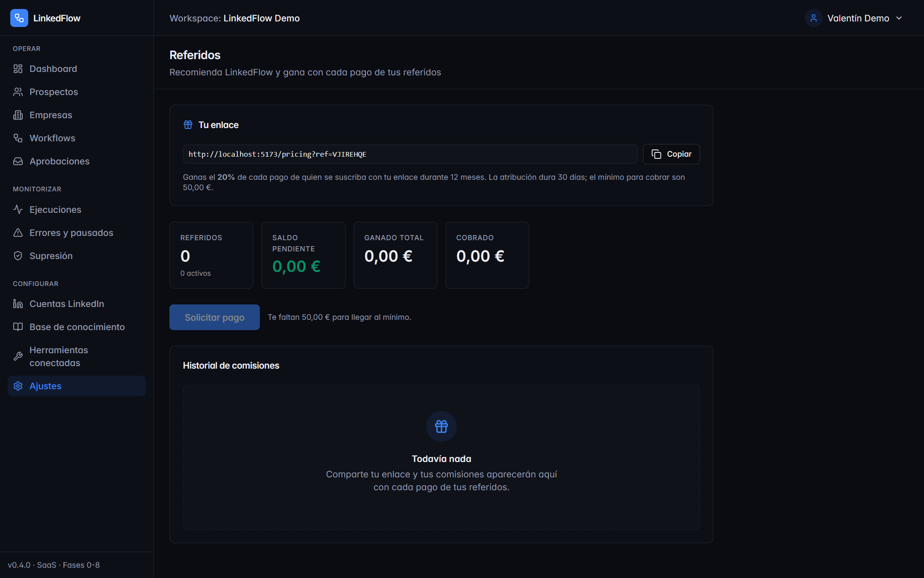The image size is (924, 578).
Task: Click the Valentín Demo user name
Action: tap(858, 18)
